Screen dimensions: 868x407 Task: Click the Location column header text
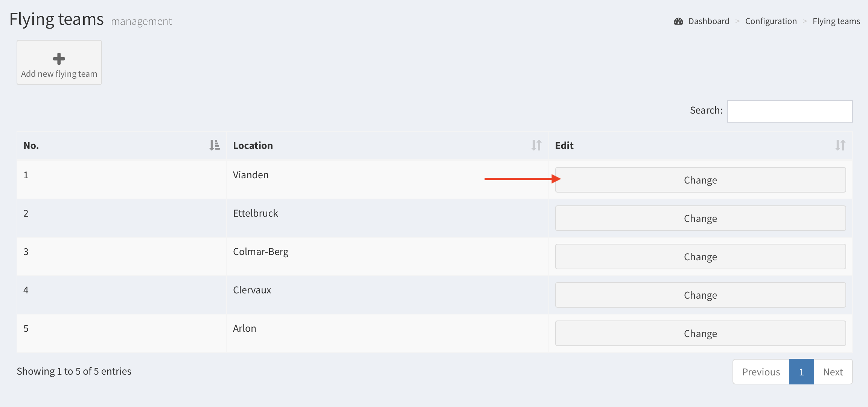click(x=253, y=146)
